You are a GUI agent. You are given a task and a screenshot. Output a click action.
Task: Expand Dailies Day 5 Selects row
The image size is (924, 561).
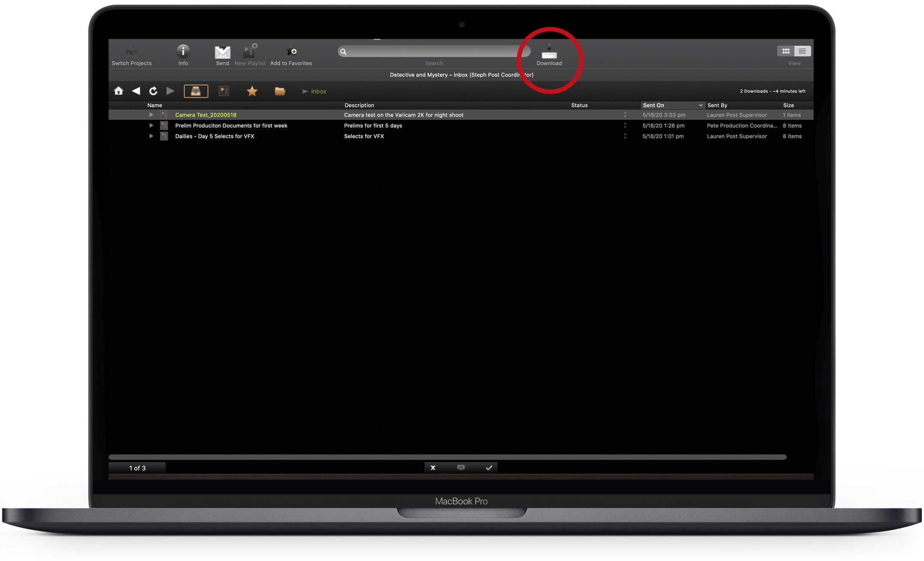coord(151,136)
